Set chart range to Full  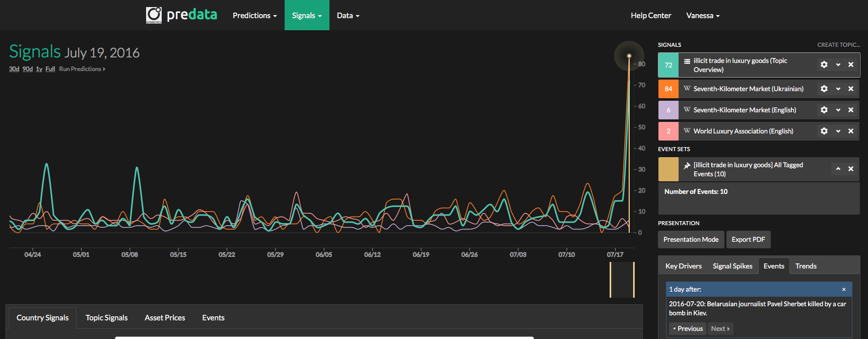50,69
